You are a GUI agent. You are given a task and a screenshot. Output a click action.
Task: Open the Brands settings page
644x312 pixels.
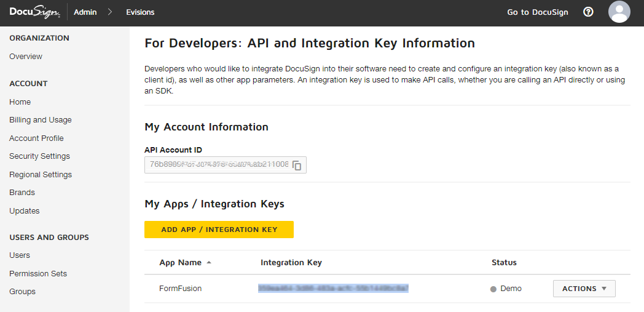pyautogui.click(x=22, y=193)
